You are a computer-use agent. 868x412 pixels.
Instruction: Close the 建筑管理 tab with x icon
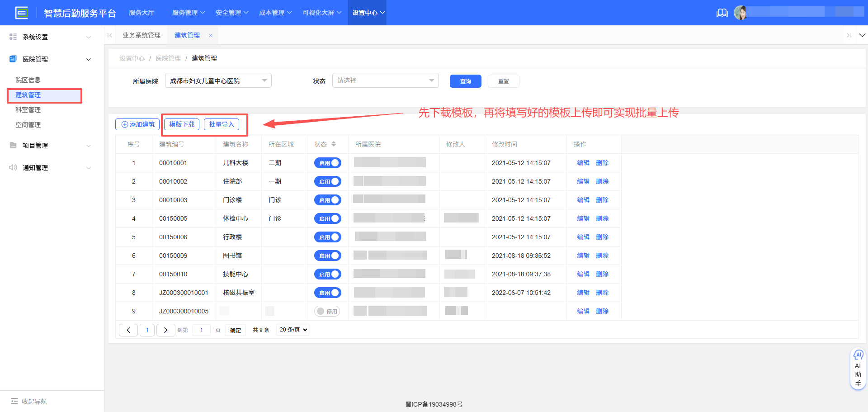pyautogui.click(x=211, y=35)
